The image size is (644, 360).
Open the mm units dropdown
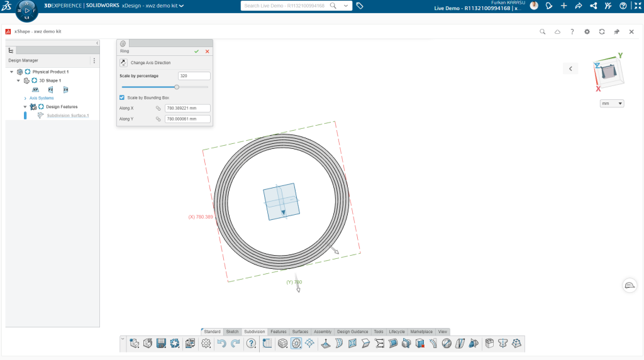[611, 103]
